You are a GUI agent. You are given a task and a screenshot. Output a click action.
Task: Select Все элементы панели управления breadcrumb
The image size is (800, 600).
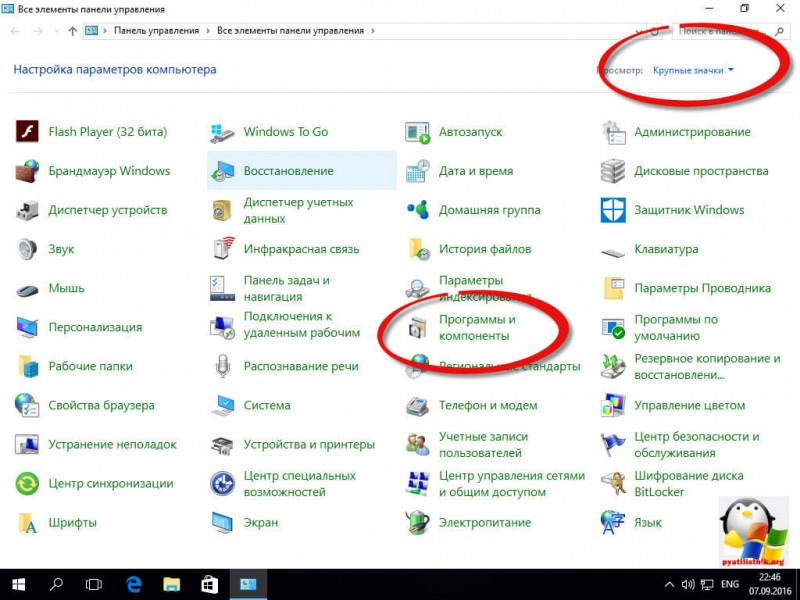pos(290,31)
